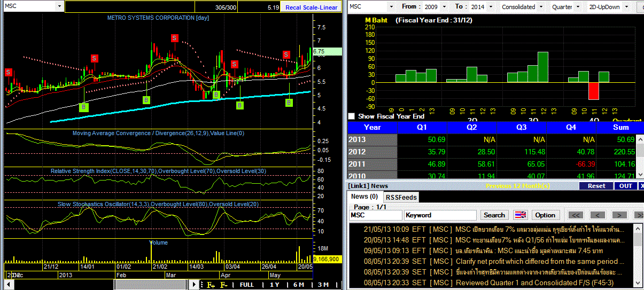This screenshot has height=290, width=644.
Task: Open the financials symbol MSC dropdown
Action: click(x=391, y=7)
